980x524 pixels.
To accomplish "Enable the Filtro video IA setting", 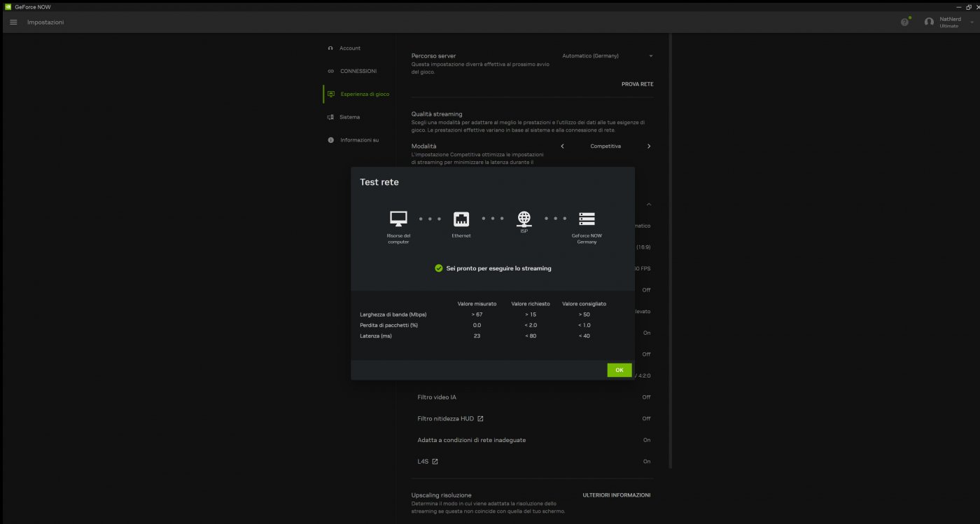I will click(x=645, y=397).
